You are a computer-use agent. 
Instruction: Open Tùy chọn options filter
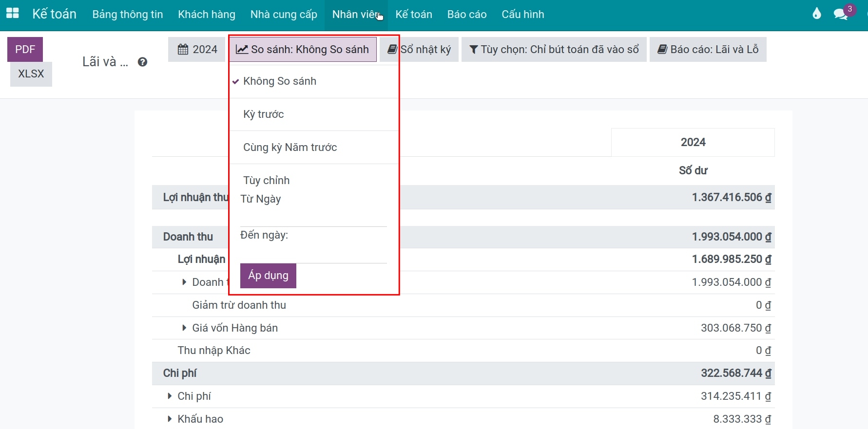coord(554,49)
